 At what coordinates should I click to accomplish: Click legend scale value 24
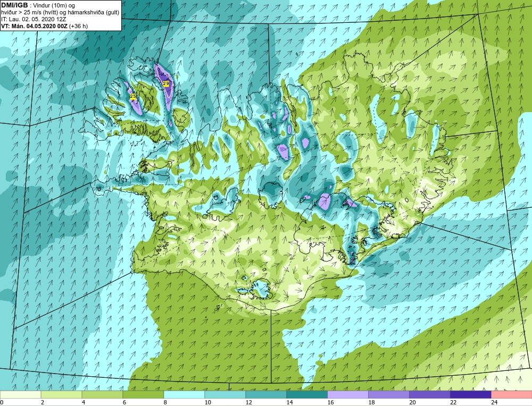click(494, 402)
